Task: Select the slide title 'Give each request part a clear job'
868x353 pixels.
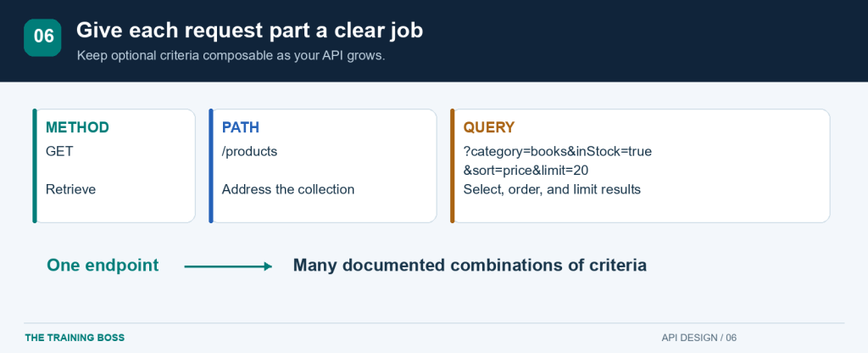Action: [250, 31]
